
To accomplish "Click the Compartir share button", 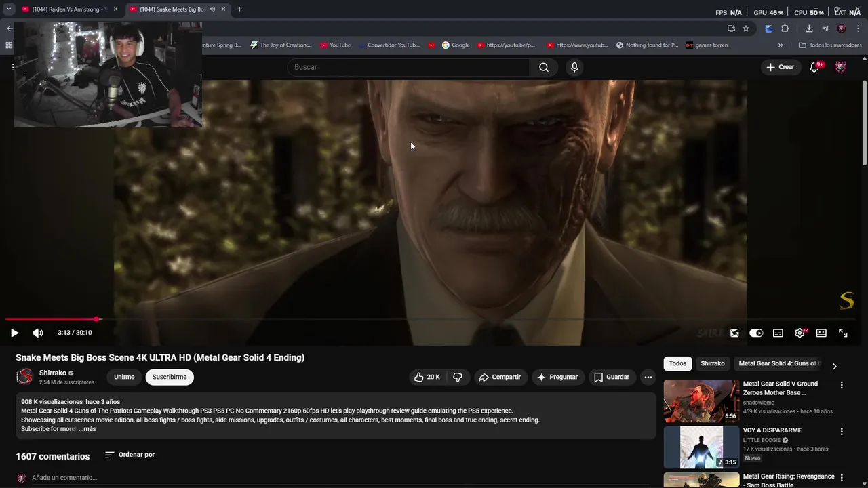I will 500,377.
